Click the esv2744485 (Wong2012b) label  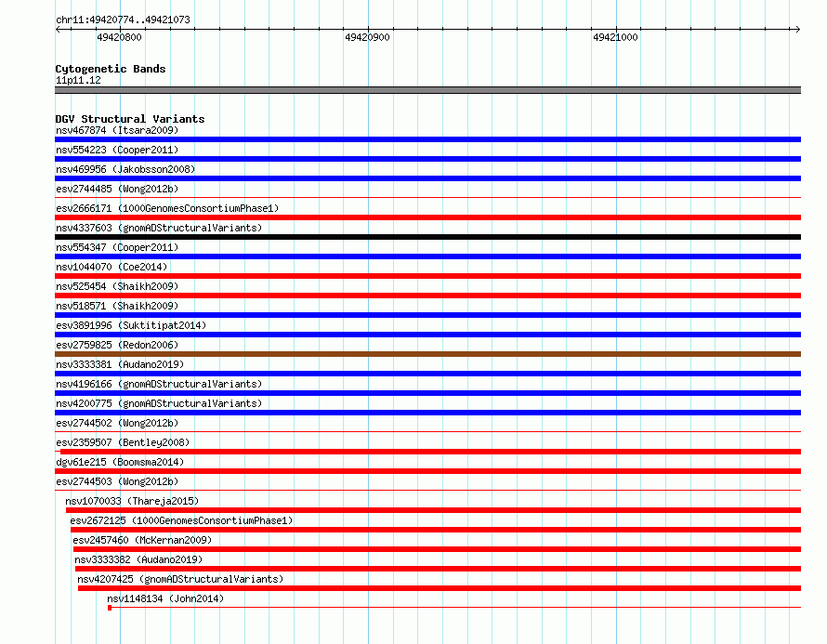tap(117, 189)
